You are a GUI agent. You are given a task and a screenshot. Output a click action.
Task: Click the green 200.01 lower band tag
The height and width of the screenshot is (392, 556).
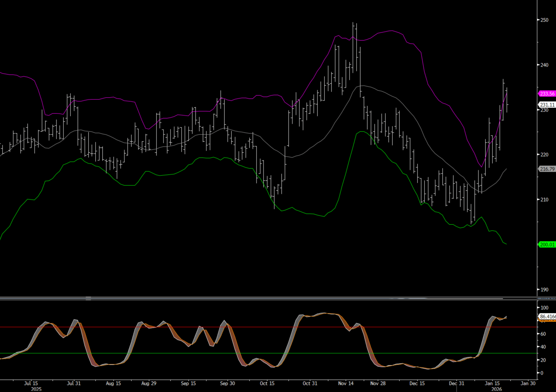click(x=547, y=245)
